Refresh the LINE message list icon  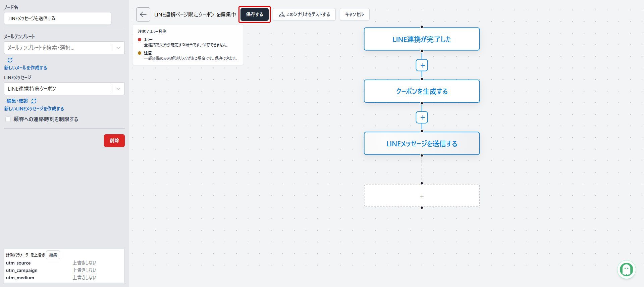(x=34, y=101)
